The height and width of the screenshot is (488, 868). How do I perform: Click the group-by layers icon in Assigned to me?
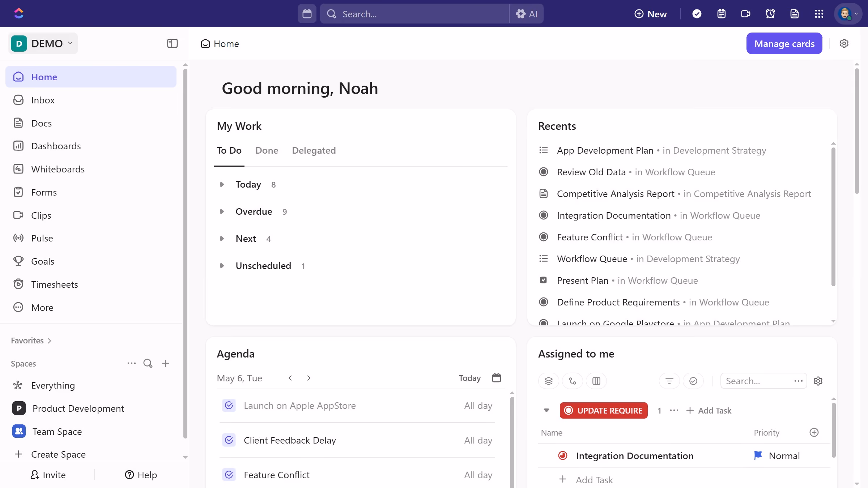click(549, 381)
